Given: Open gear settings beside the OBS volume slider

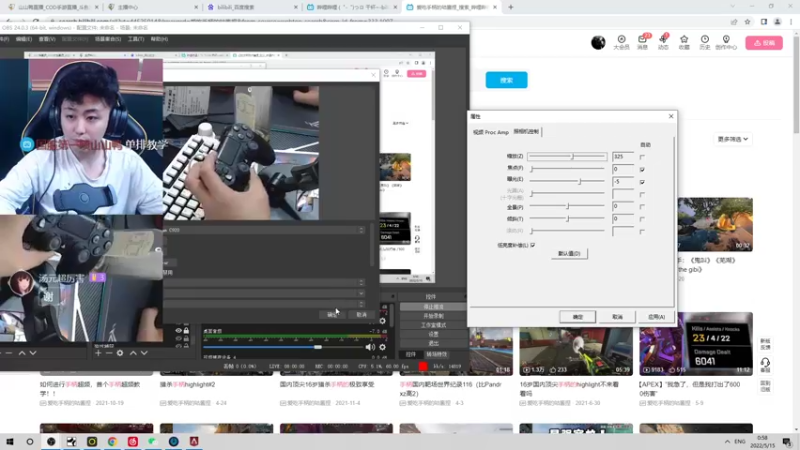Looking at the screenshot, I should [x=383, y=347].
